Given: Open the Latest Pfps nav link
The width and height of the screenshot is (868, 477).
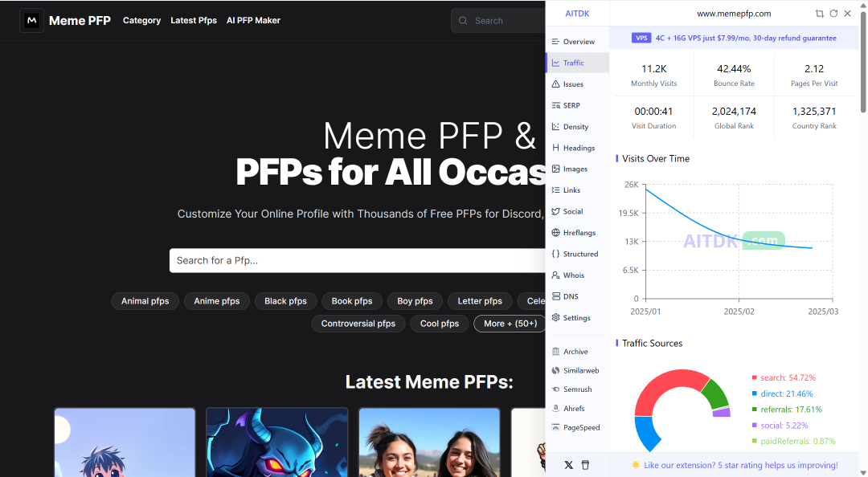Looking at the screenshot, I should click(x=194, y=20).
